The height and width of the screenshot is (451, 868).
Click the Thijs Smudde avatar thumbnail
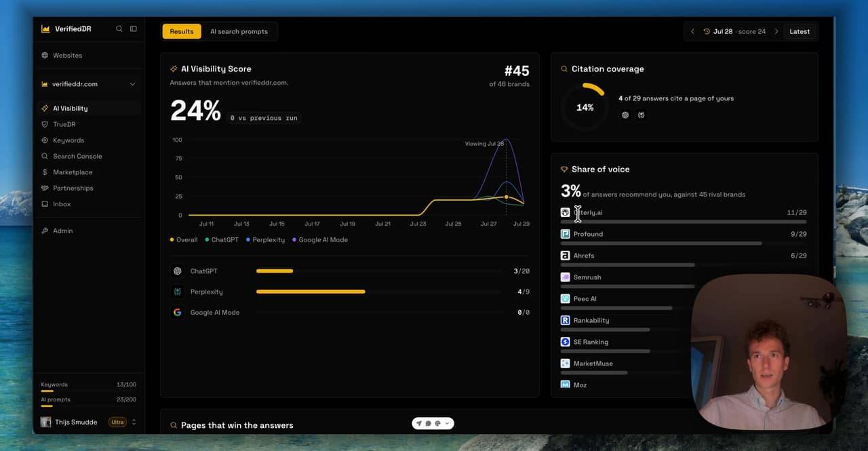[x=45, y=422]
